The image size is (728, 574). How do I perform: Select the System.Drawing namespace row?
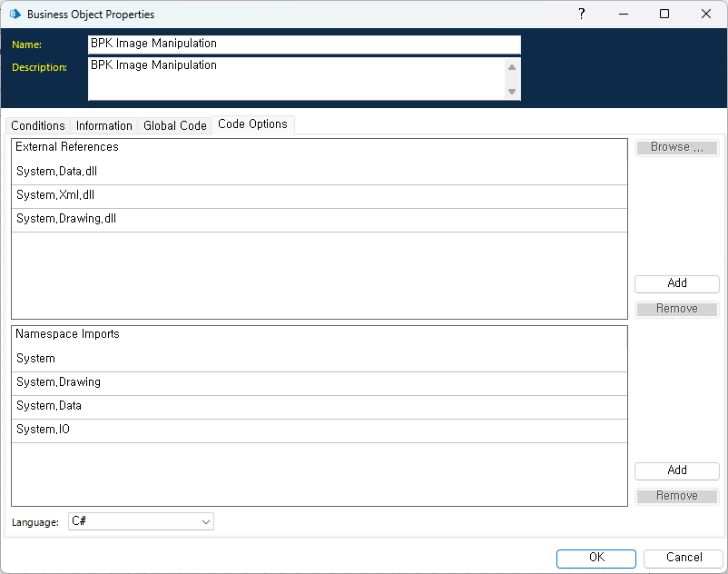(320, 383)
